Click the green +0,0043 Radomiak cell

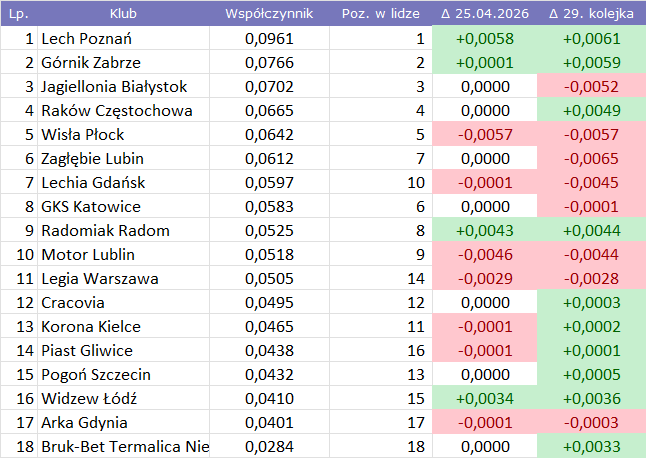pyautogui.click(x=484, y=231)
